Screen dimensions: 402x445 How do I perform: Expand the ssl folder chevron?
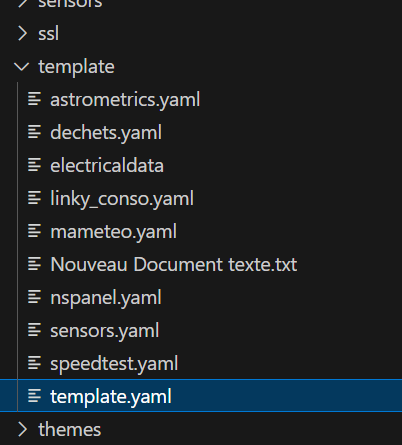pyautogui.click(x=22, y=33)
